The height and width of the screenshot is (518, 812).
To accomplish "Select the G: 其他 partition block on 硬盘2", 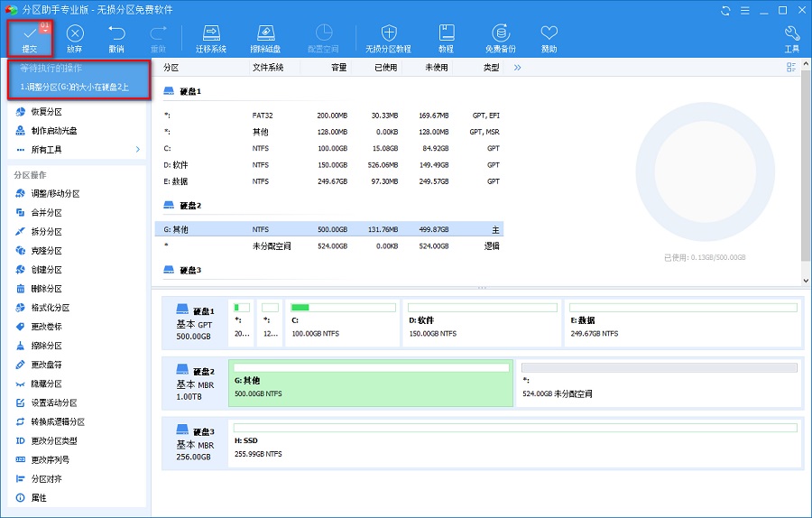I will coord(371,382).
